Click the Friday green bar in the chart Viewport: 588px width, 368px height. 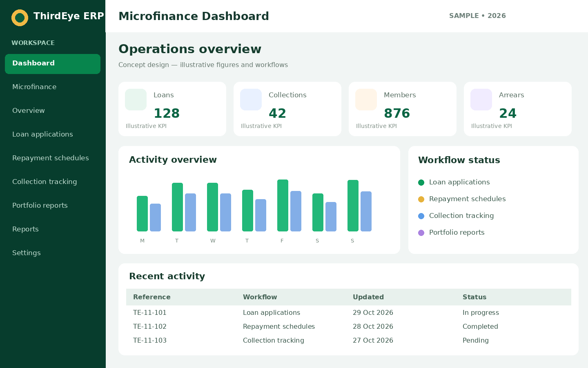[283, 205]
